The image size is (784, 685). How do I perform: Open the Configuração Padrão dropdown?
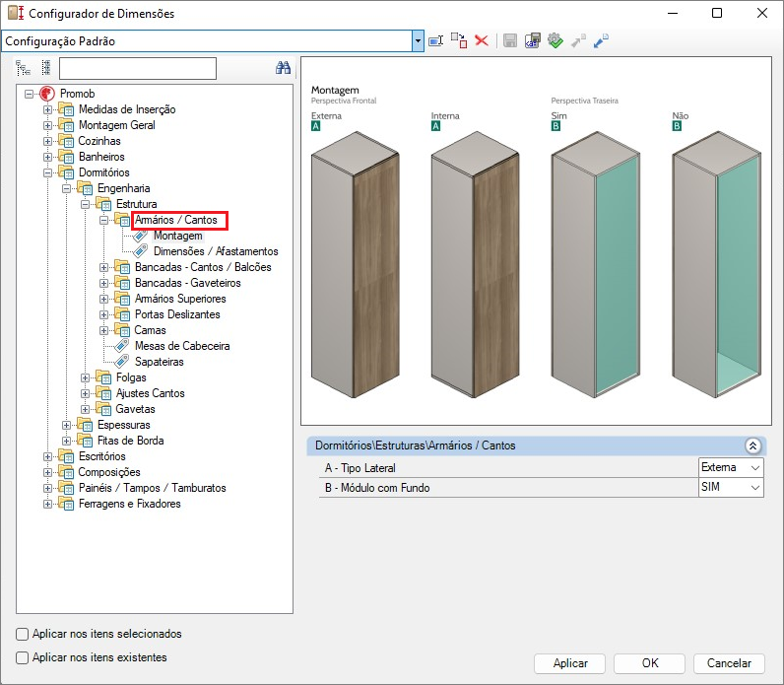(x=419, y=40)
